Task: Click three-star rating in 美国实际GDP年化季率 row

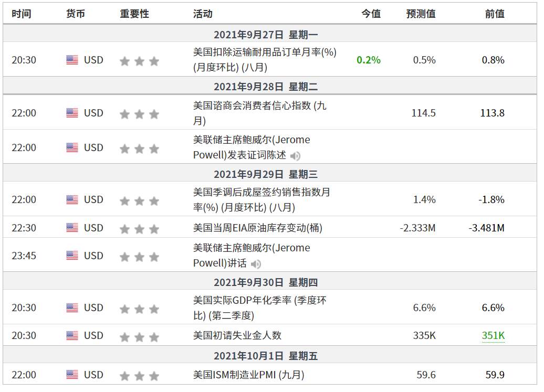Action: [x=139, y=309]
